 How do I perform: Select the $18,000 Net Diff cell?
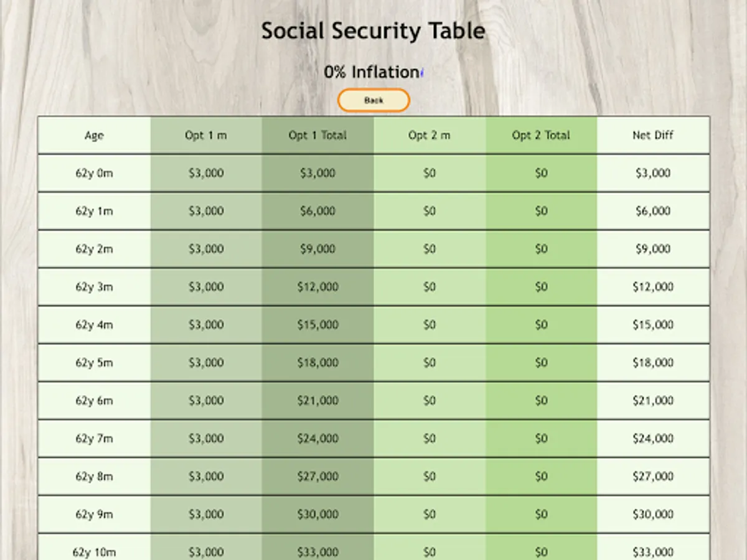pyautogui.click(x=653, y=363)
